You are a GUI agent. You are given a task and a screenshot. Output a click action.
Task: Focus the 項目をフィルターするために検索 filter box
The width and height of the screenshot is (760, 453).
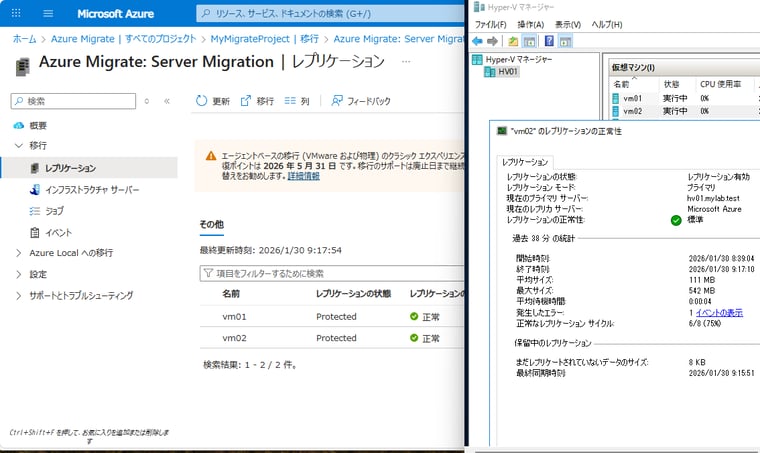coord(332,273)
